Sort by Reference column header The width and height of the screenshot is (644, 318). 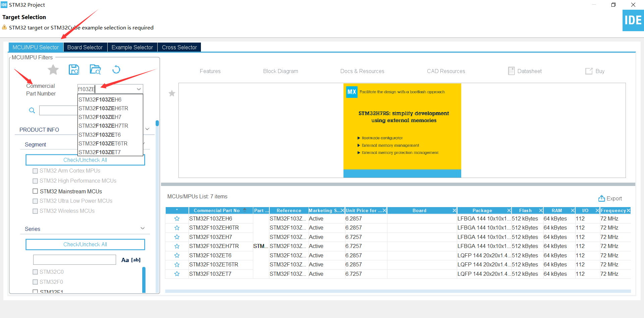pos(289,210)
